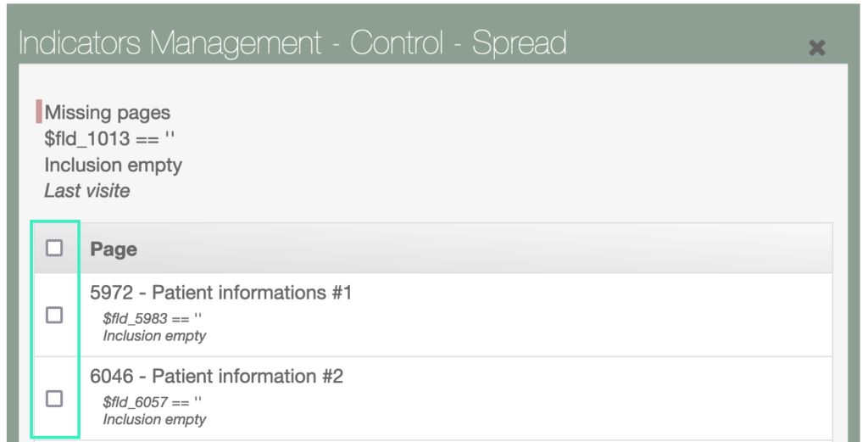Click the red marker beside Missing pages

pyautogui.click(x=39, y=112)
